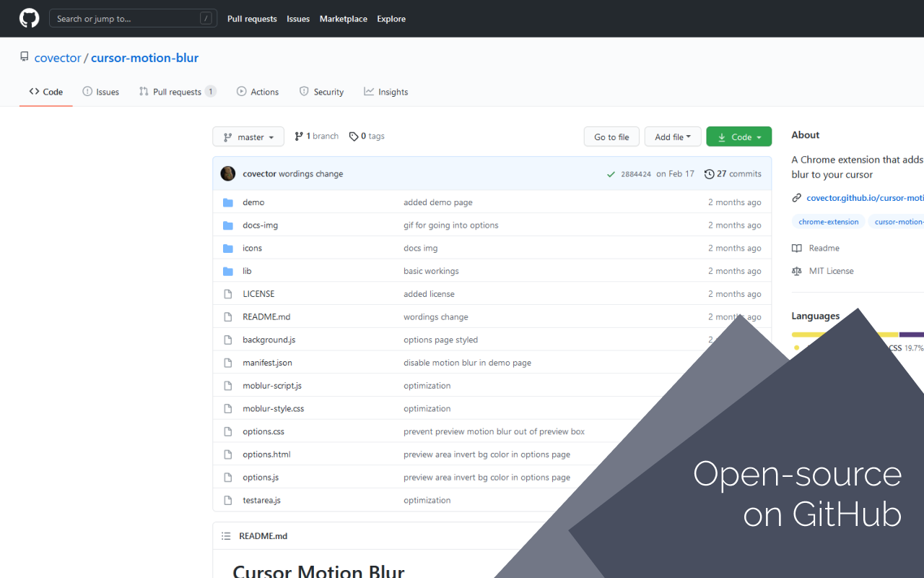Click the yellow JavaScript language bar segment
Viewport: 924px width, 578px height.
pyautogui.click(x=845, y=335)
